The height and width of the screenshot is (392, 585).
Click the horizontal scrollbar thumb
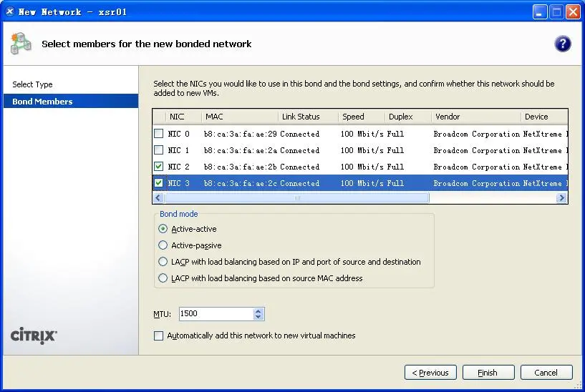point(297,198)
